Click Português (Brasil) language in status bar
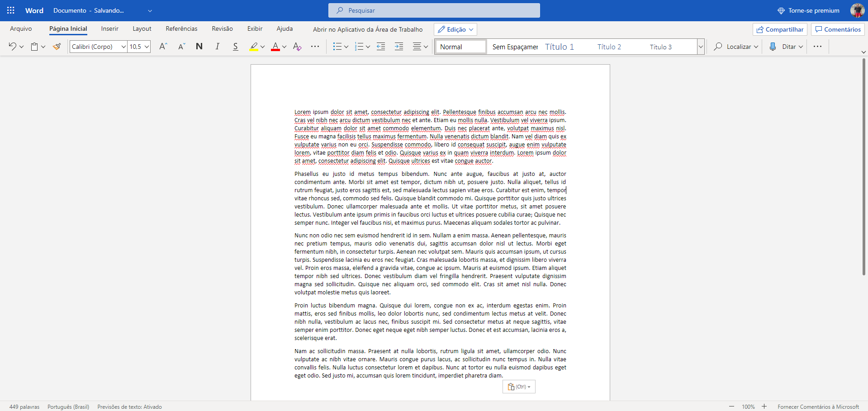Viewport: 868px width, 411px height. 68,407
